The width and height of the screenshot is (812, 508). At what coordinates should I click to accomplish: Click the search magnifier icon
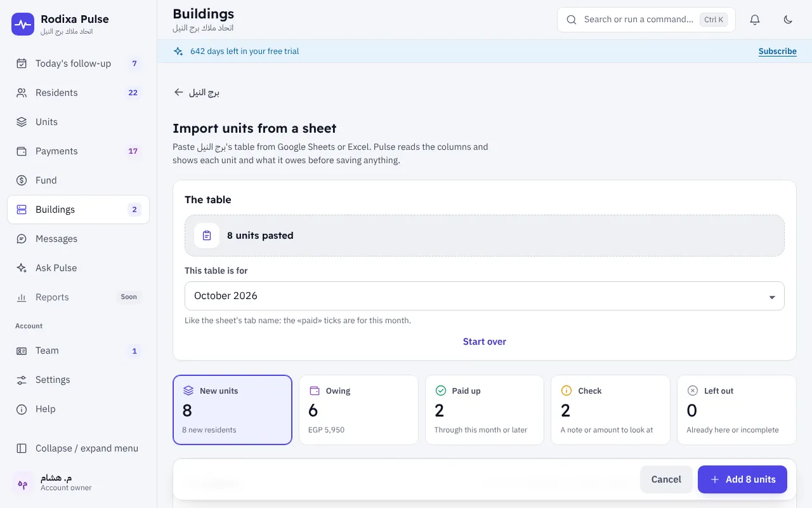572,20
